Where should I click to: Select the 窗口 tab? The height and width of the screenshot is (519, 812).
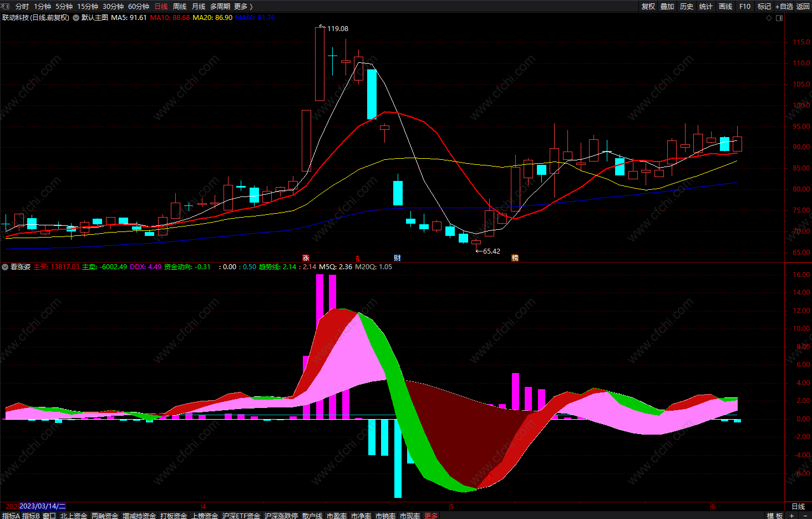pos(49,516)
